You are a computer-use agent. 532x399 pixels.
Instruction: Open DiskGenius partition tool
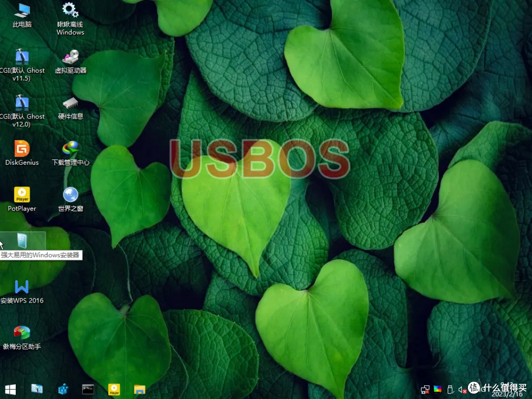pos(22,150)
